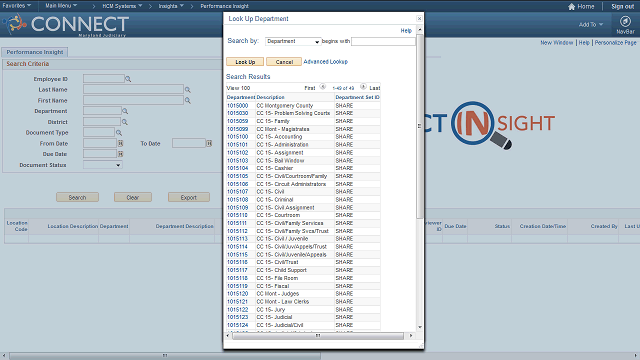Open Help link on page header
Viewport: 640px width, 360px height.
pos(584,42)
